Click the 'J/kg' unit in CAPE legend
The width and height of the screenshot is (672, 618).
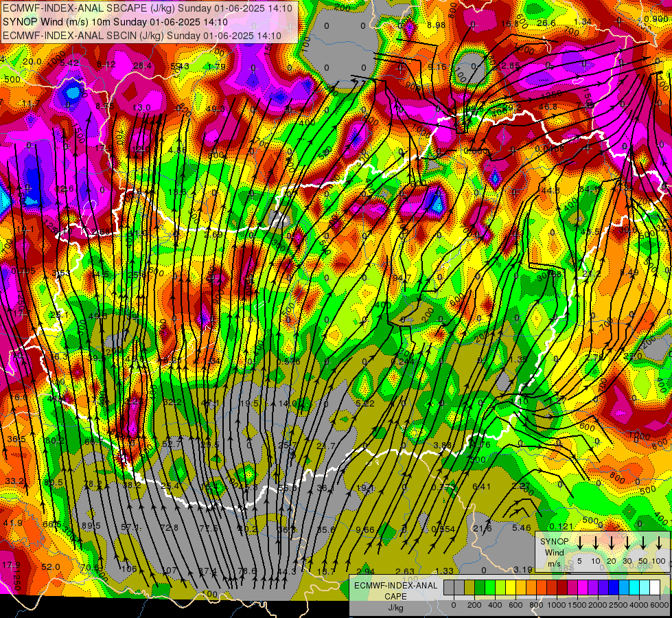click(395, 607)
